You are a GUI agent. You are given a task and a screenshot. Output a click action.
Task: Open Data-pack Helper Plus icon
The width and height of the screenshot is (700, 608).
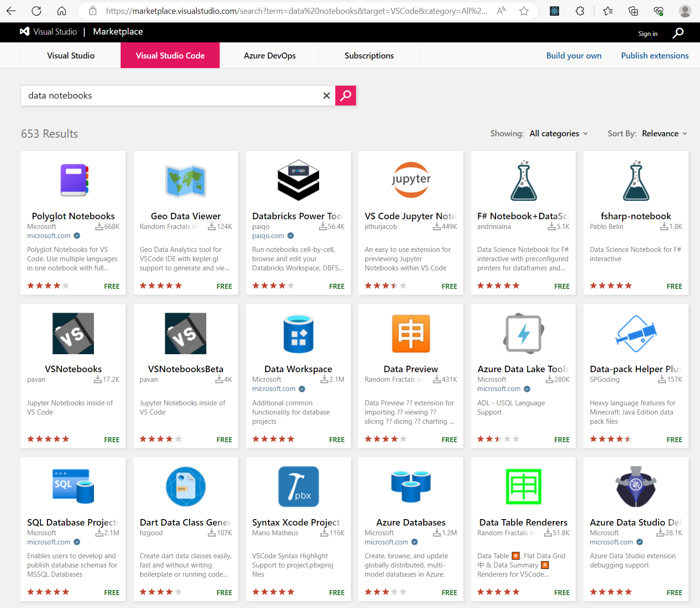(x=636, y=333)
